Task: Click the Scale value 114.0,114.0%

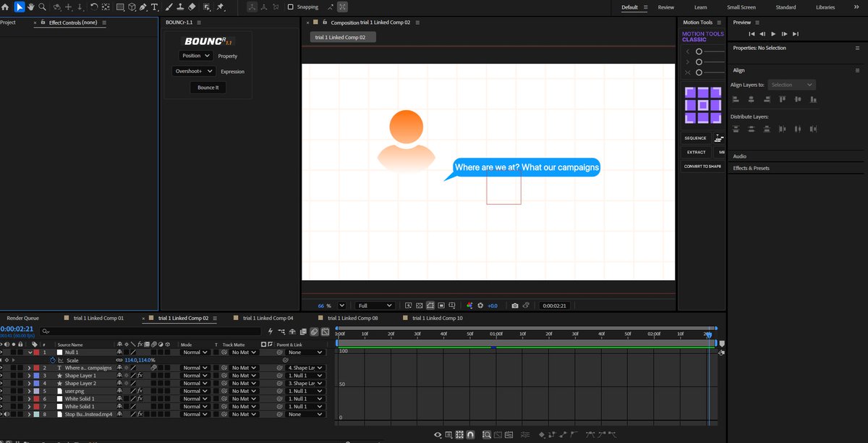Action: pos(140,360)
